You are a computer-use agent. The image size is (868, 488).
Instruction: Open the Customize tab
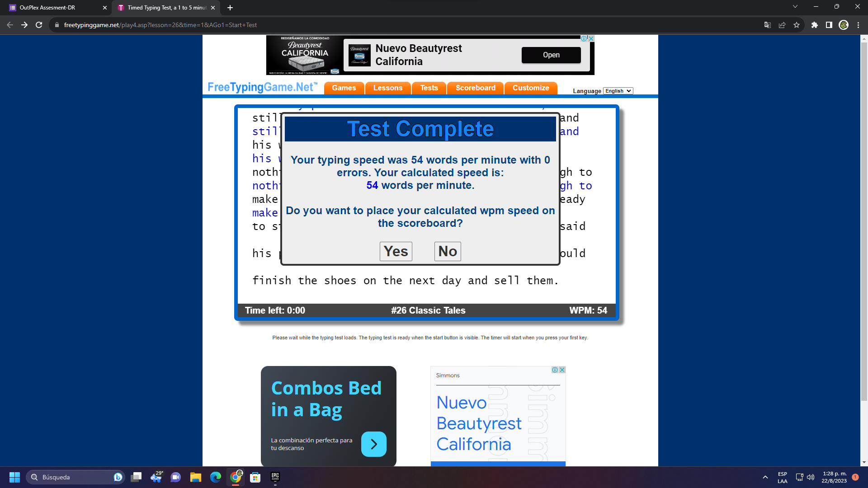[x=531, y=88]
